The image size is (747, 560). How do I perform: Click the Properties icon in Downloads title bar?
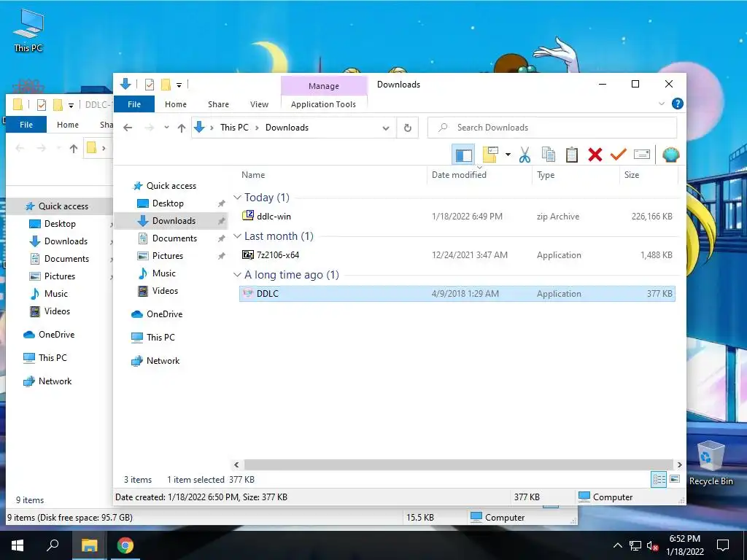(150, 85)
